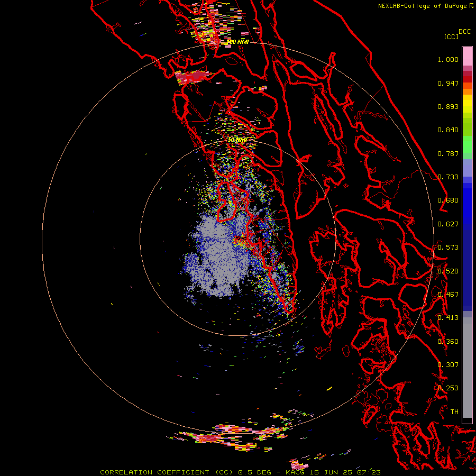Click the 0.467 scale value
Viewport: 476px width, 476px height.
[x=448, y=295]
